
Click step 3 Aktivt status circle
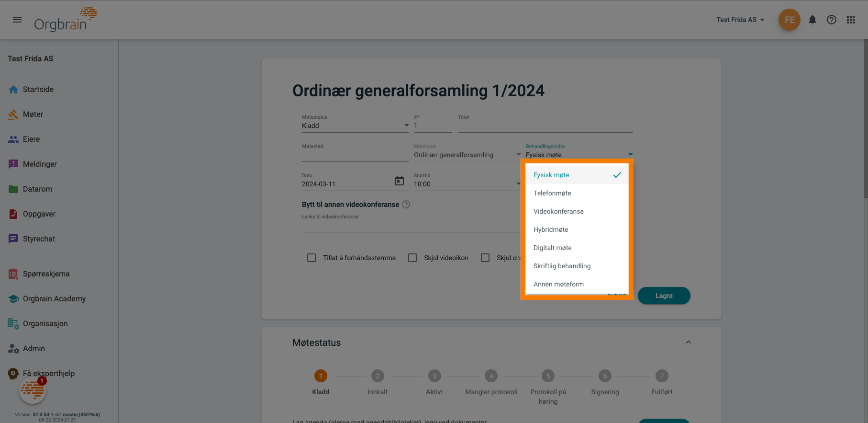434,376
